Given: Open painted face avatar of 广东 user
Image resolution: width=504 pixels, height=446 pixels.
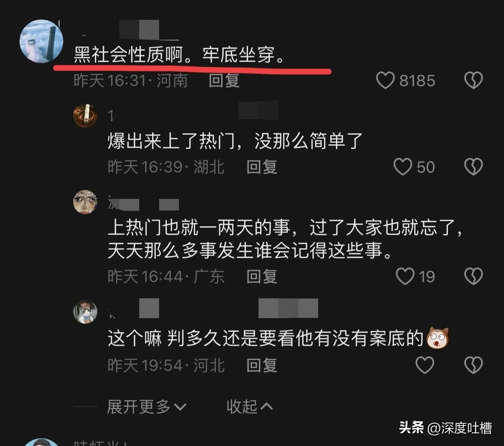Looking at the screenshot, I should pos(85,202).
